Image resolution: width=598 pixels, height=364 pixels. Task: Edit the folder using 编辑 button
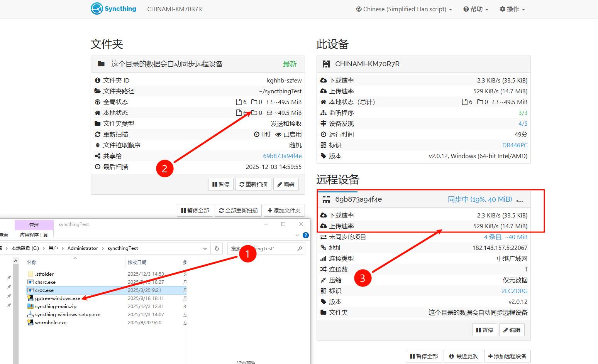286,184
